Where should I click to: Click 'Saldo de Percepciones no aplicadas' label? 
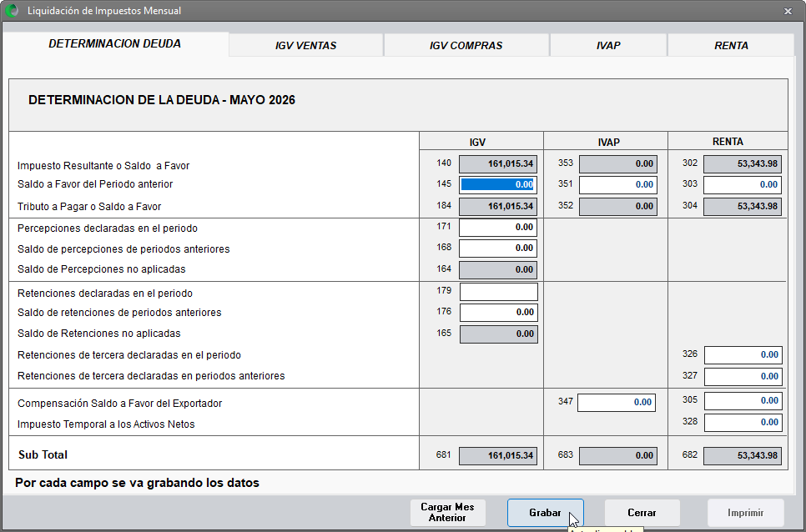pyautogui.click(x=101, y=269)
